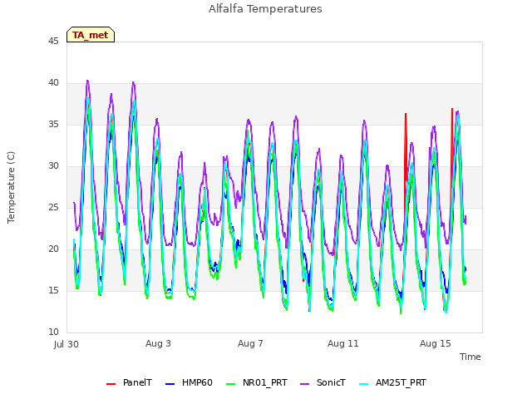Image resolution: width=532 pixels, height=399 pixels.
Task: Click the TA_met label tag
Action: click(x=91, y=35)
